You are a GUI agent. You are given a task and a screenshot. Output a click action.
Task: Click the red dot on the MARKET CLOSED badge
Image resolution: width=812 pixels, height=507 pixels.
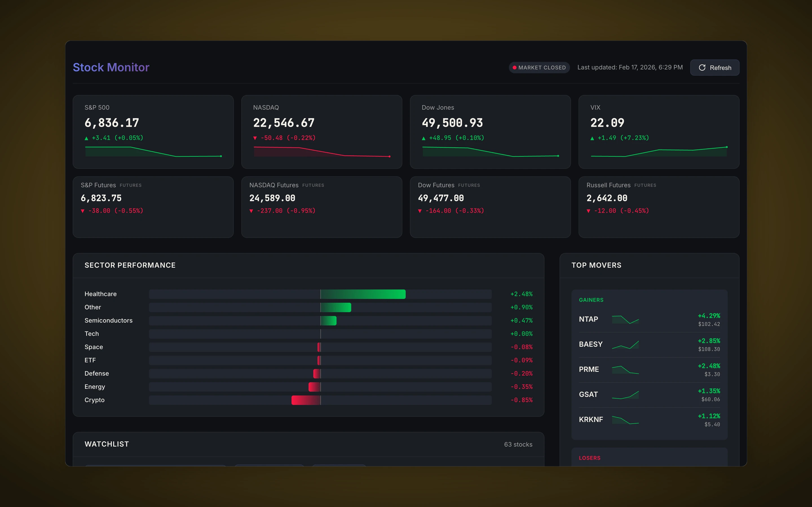click(x=515, y=67)
